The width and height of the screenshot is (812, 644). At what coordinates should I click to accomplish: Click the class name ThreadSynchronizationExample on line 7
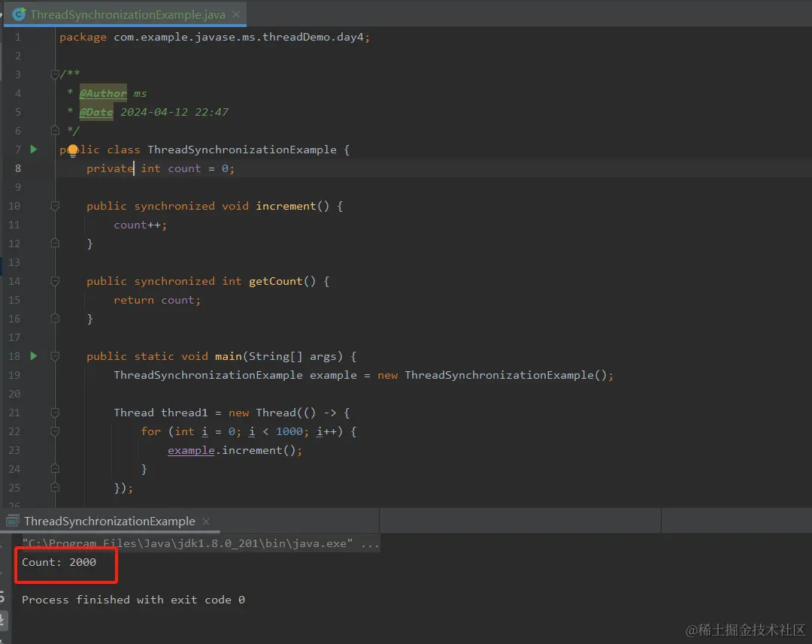pos(242,150)
